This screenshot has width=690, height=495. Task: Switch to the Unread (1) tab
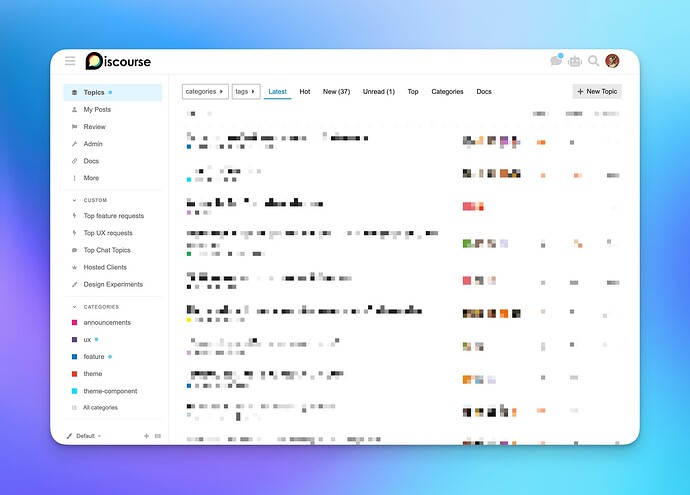(378, 92)
